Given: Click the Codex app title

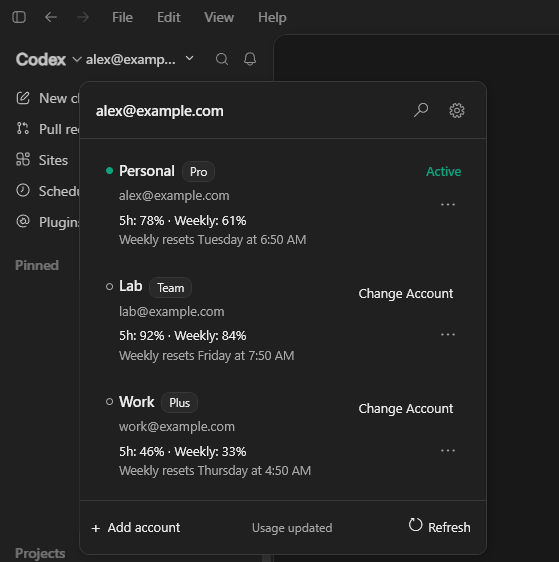Looking at the screenshot, I should [x=41, y=59].
